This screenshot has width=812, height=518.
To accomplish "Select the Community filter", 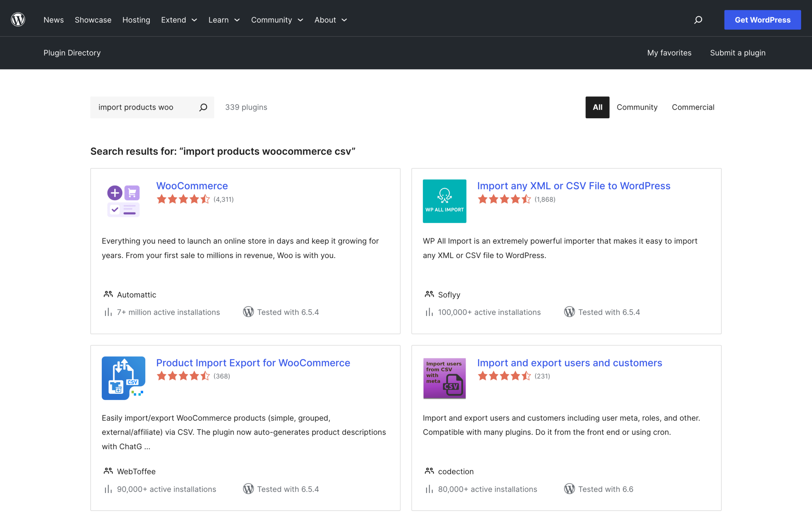I will [x=637, y=107].
